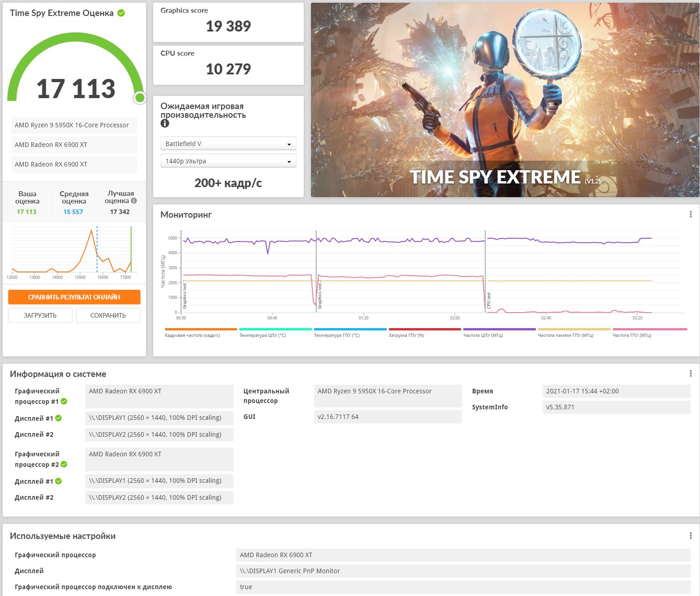Toggle the Кадровая частота (кадр/с) legend series
The height and width of the screenshot is (596, 700).
(x=201, y=332)
